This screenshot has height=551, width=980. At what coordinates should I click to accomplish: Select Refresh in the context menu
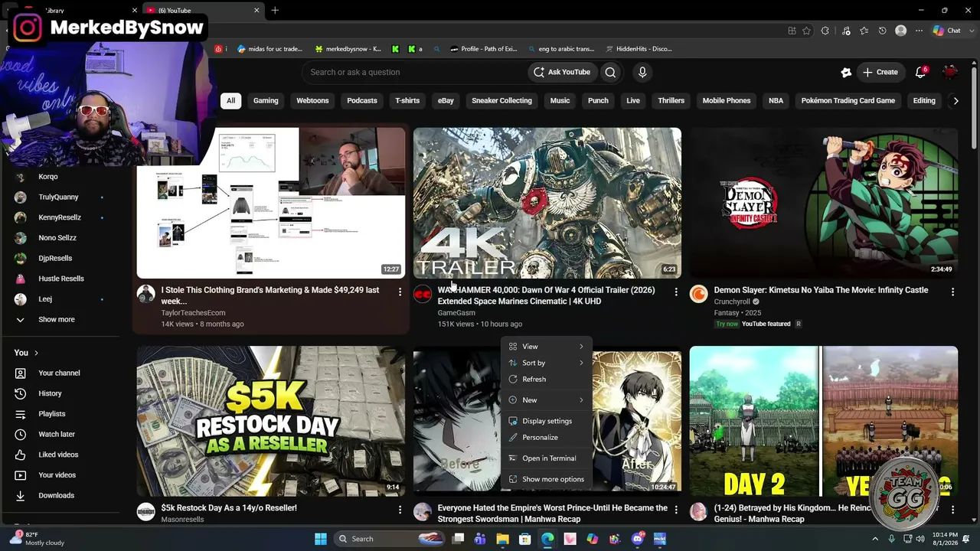(x=547, y=380)
